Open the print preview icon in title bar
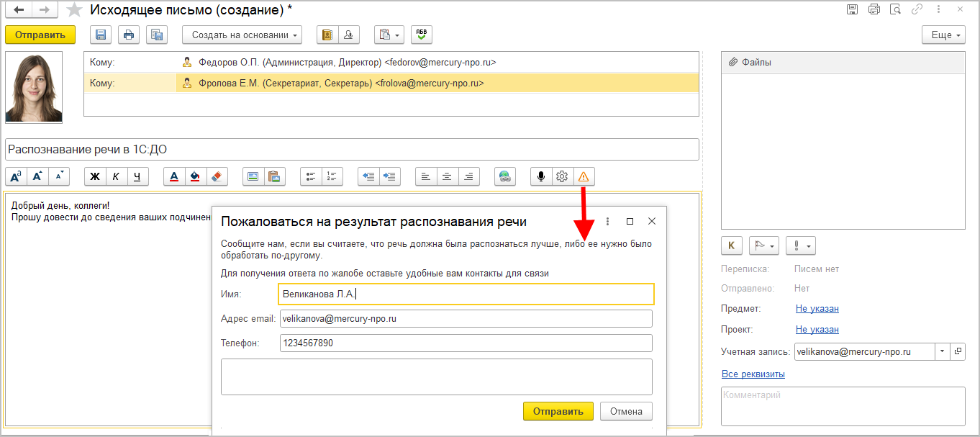The width and height of the screenshot is (980, 437). tap(896, 9)
